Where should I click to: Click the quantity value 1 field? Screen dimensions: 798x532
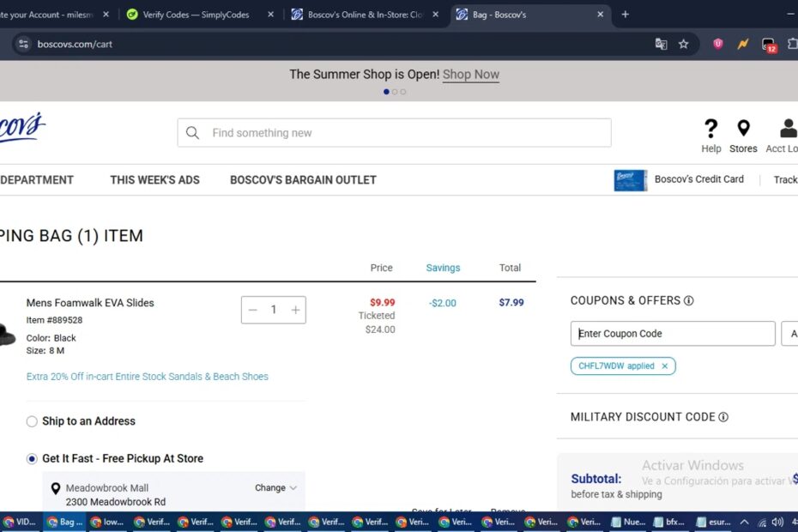coord(274,310)
